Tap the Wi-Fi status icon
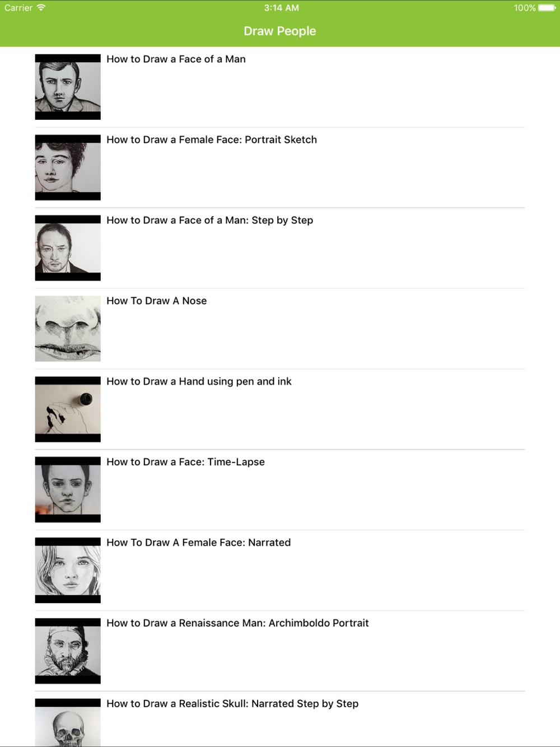Viewport: 560px width, 747px height. tap(41, 8)
